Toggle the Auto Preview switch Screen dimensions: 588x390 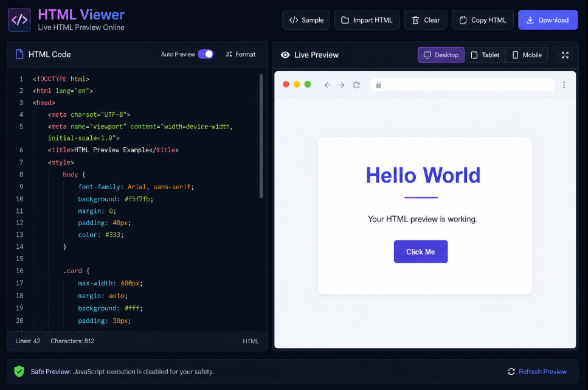pyautogui.click(x=206, y=54)
